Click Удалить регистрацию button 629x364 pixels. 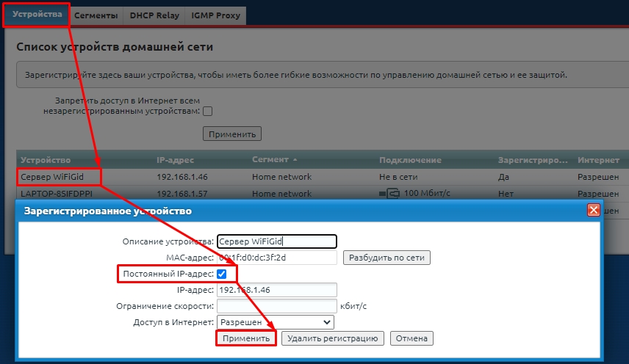[x=333, y=338]
